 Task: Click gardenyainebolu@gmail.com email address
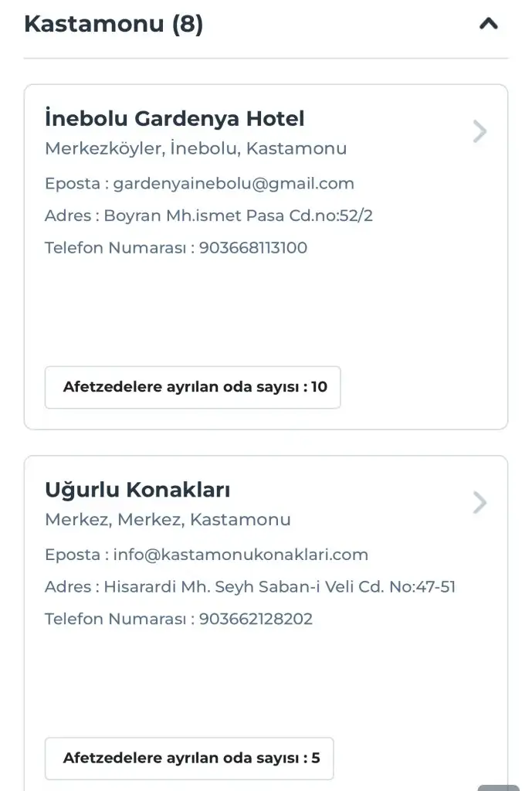point(233,184)
